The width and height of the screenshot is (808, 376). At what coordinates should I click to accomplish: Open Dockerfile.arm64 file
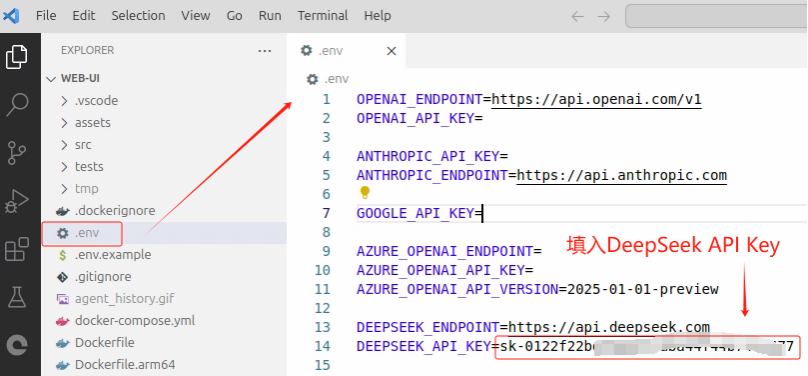pyautogui.click(x=164, y=365)
